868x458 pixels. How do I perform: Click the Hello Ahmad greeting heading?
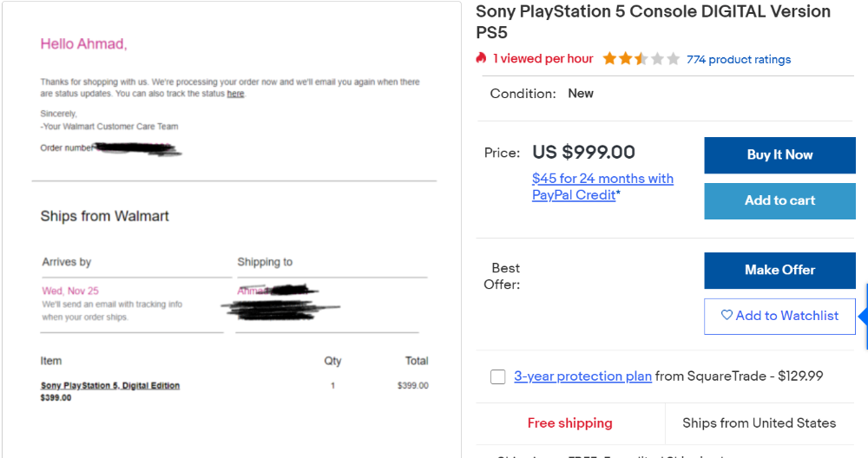(83, 43)
